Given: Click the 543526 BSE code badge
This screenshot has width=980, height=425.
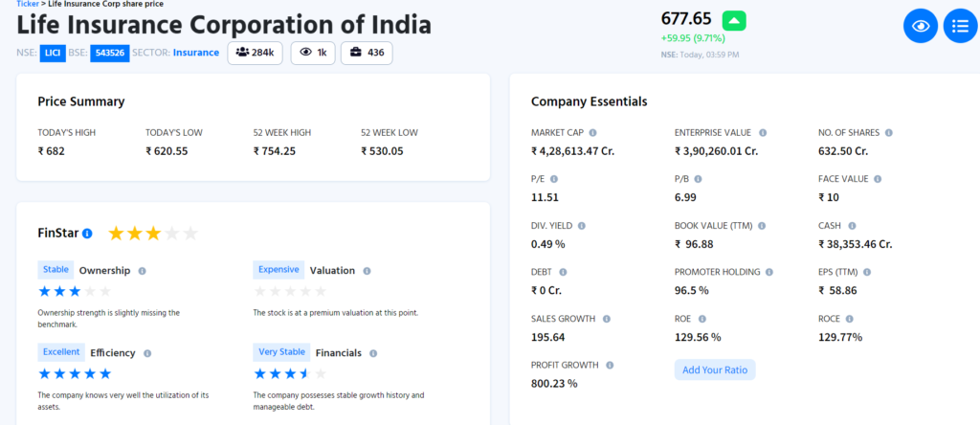Looking at the screenshot, I should pyautogui.click(x=109, y=54).
